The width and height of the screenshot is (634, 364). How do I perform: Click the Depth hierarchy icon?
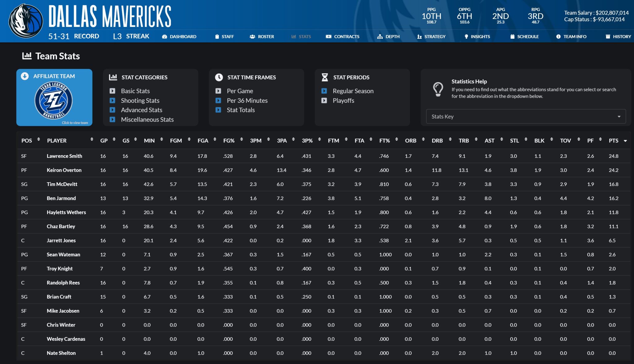380,37
